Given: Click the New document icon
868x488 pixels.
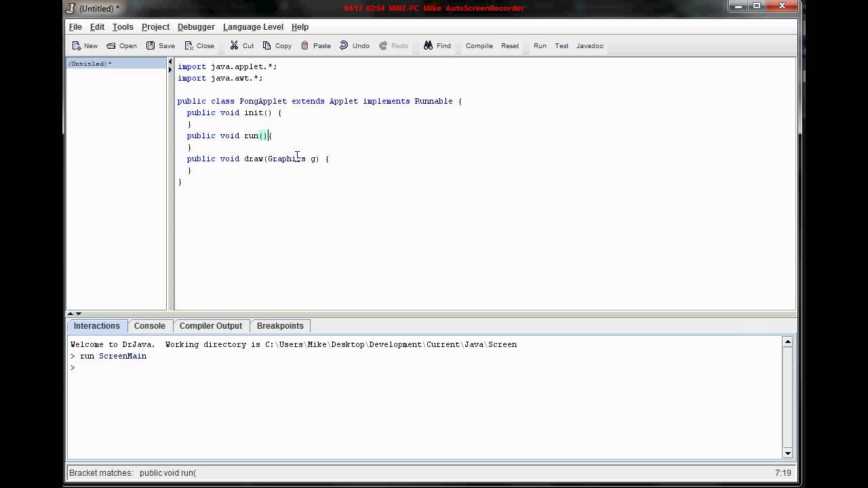Looking at the screenshot, I should tap(77, 46).
